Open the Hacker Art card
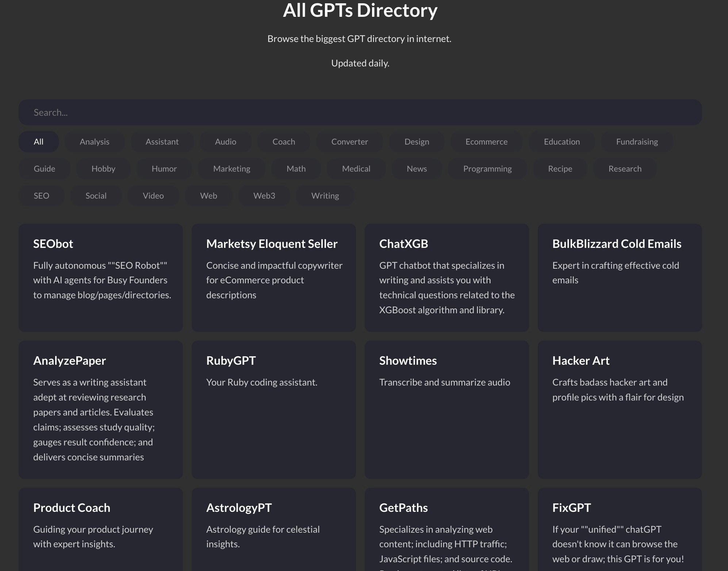This screenshot has height=571, width=728. coord(620,409)
